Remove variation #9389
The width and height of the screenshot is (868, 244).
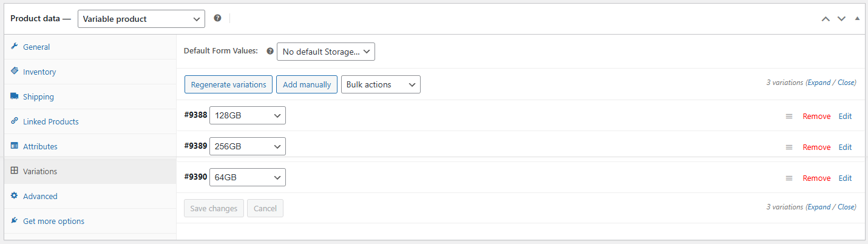pyautogui.click(x=816, y=147)
